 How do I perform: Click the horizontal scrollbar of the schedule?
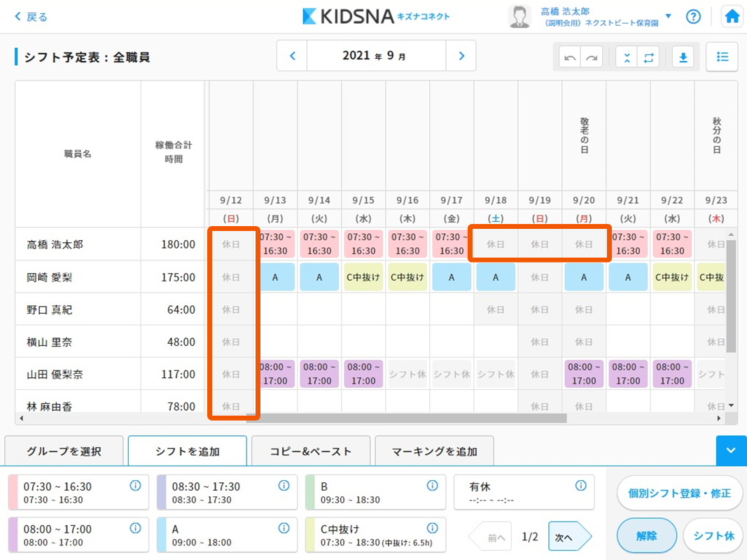[406, 418]
